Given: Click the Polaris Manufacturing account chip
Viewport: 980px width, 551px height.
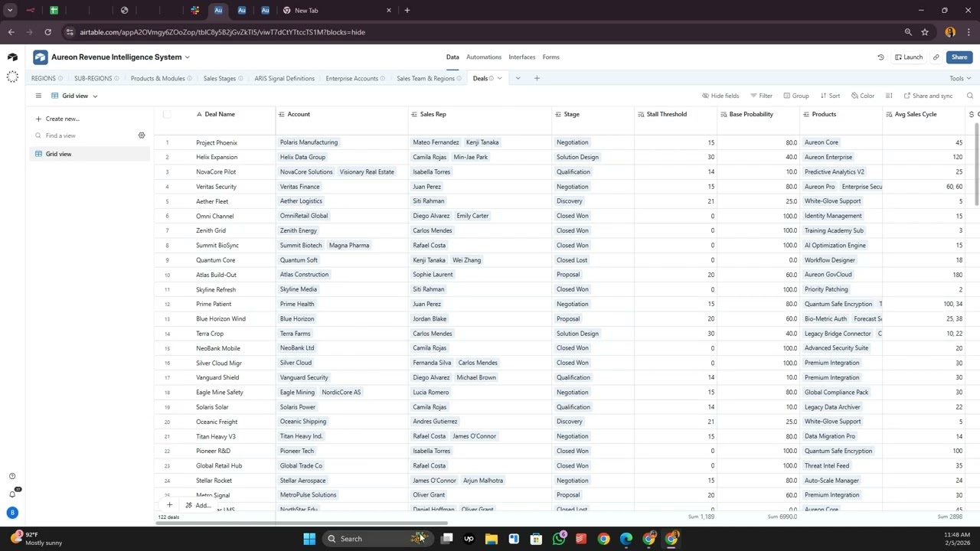Looking at the screenshot, I should [309, 142].
